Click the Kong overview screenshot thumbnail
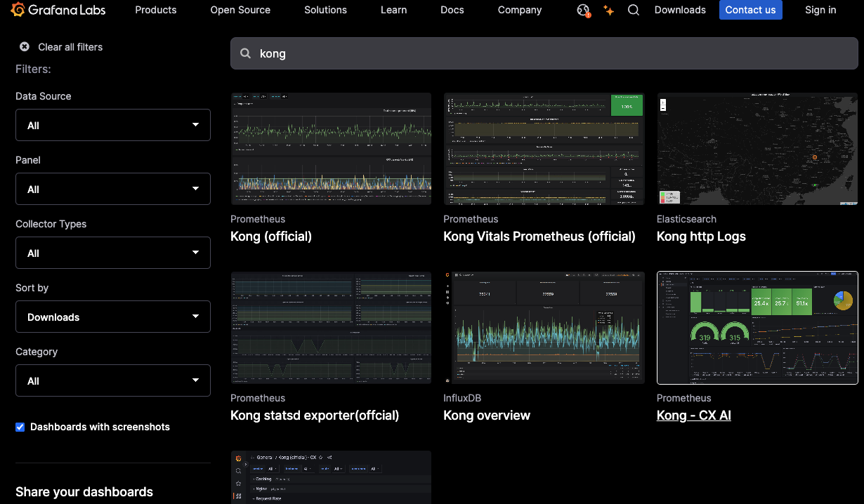864x504 pixels. pos(544,328)
